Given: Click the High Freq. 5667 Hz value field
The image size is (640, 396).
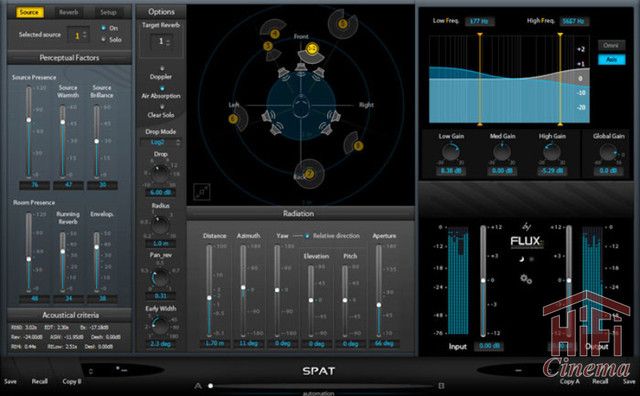Looking at the screenshot, I should (573, 21).
